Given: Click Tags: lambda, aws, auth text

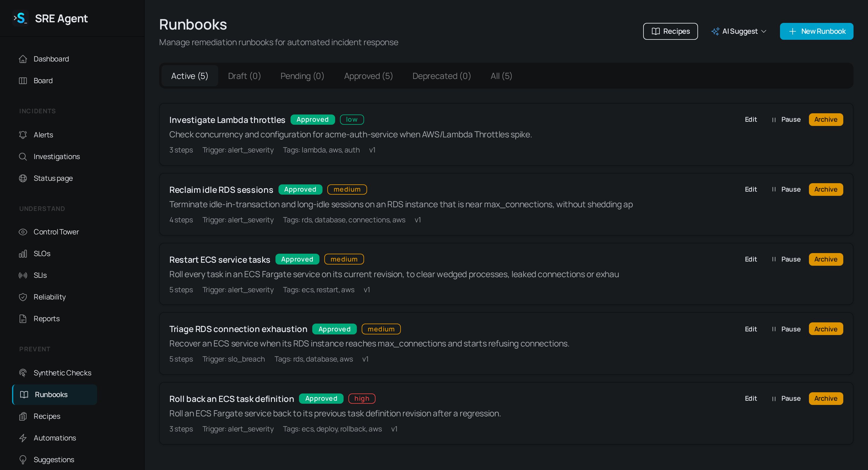Looking at the screenshot, I should pos(321,150).
